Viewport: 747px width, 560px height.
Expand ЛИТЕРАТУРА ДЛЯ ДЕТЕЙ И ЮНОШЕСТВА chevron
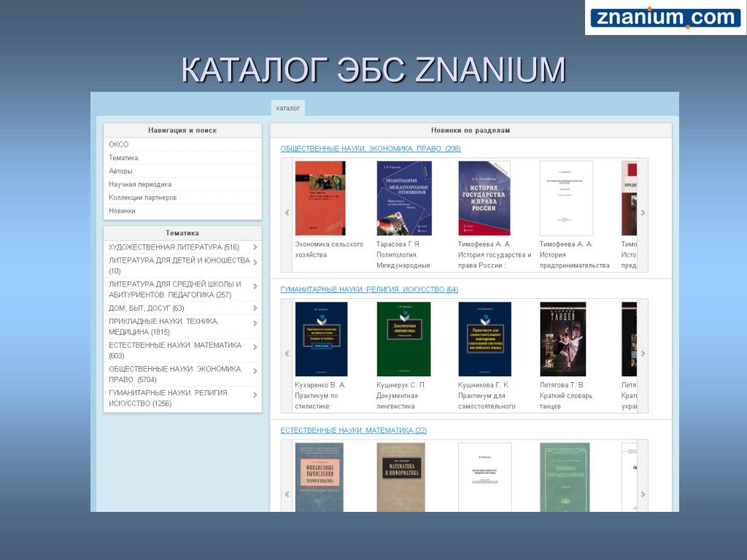255,262
